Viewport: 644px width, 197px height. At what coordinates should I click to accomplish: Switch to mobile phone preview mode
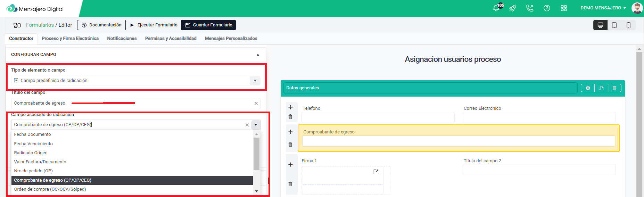point(628,25)
